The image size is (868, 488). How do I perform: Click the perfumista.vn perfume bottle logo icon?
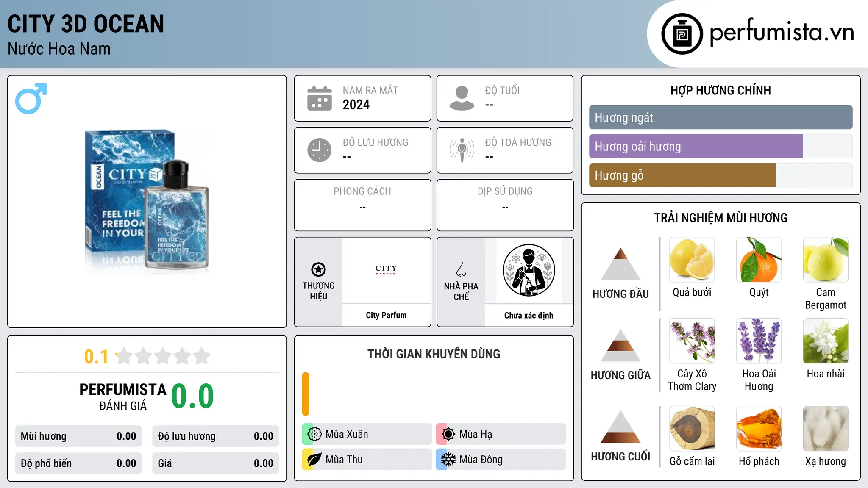pyautogui.click(x=682, y=34)
